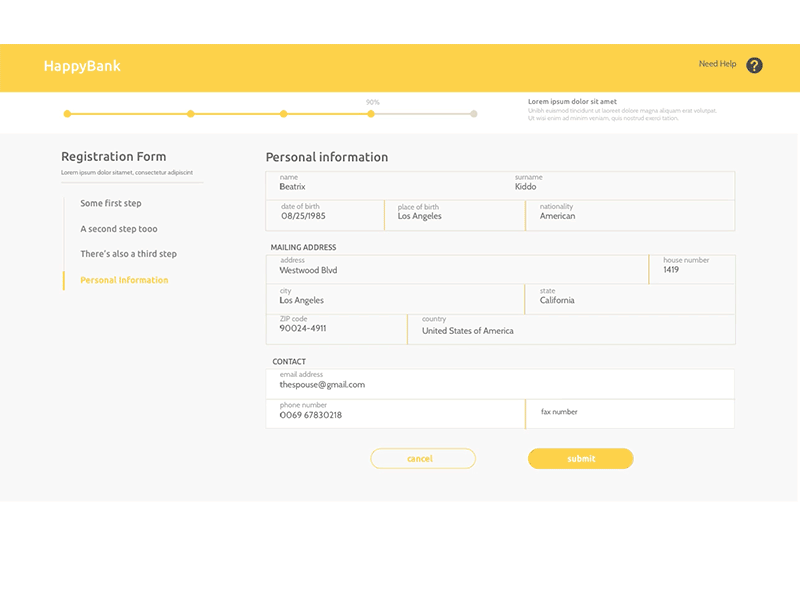
Task: Select the first progress dot
Action: pyautogui.click(x=67, y=114)
